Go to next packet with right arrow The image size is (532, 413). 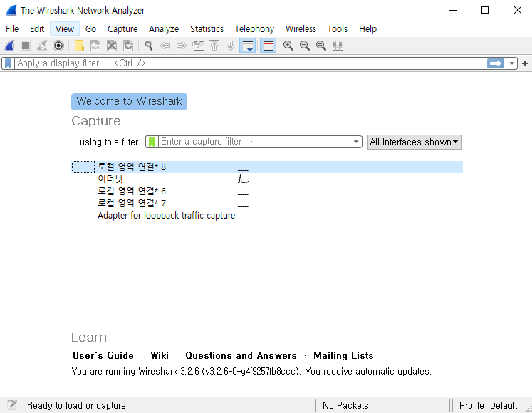pyautogui.click(x=182, y=46)
